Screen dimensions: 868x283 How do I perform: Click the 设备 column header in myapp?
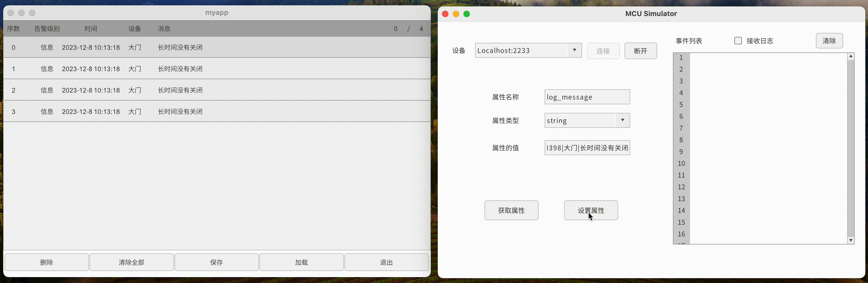coord(134,29)
